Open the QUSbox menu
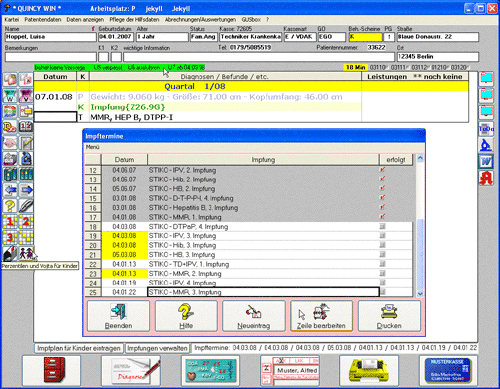This screenshot has height=389, width=500. (251, 20)
